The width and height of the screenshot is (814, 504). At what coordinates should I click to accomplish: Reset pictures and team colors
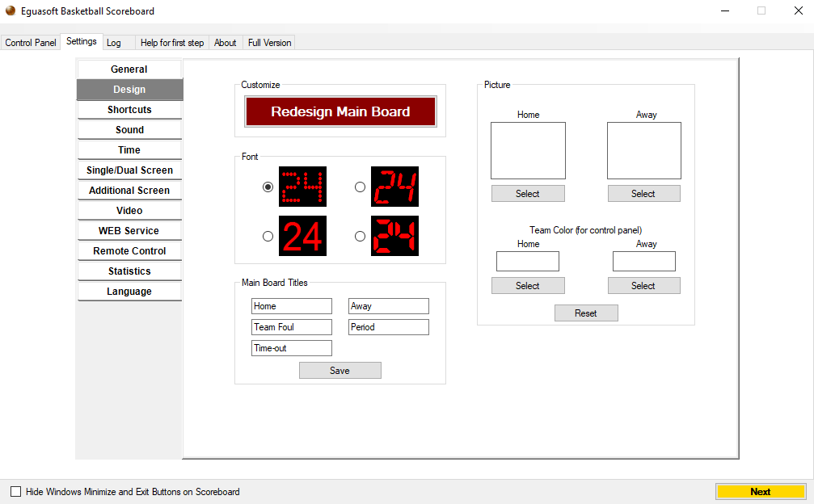(586, 313)
